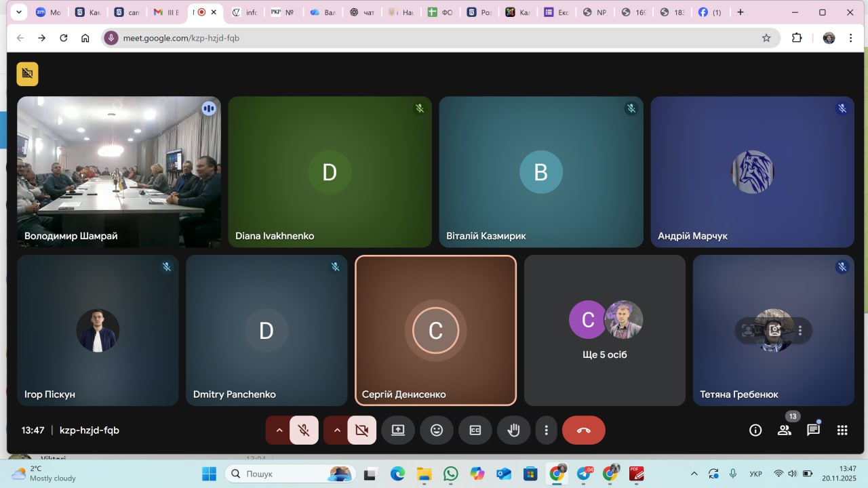Click the yellow icon above video tiles
This screenshot has width=868, height=488.
click(28, 74)
